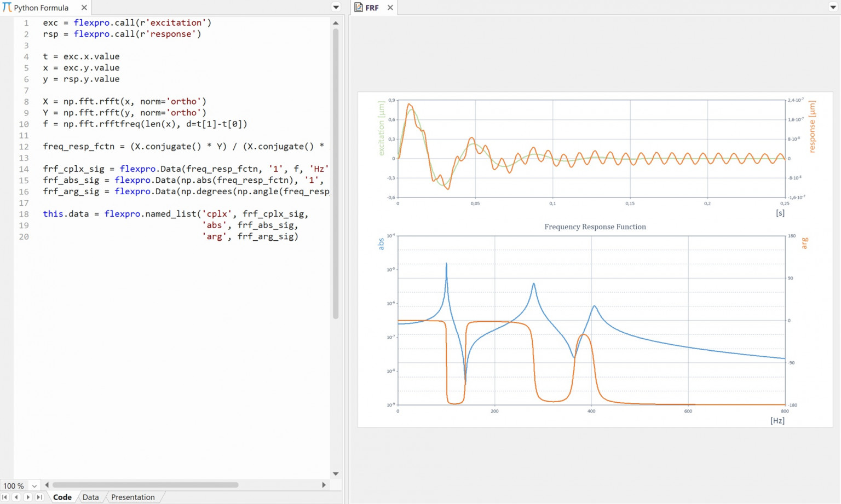
Task: Click the Python Formula pi icon
Action: [7, 7]
